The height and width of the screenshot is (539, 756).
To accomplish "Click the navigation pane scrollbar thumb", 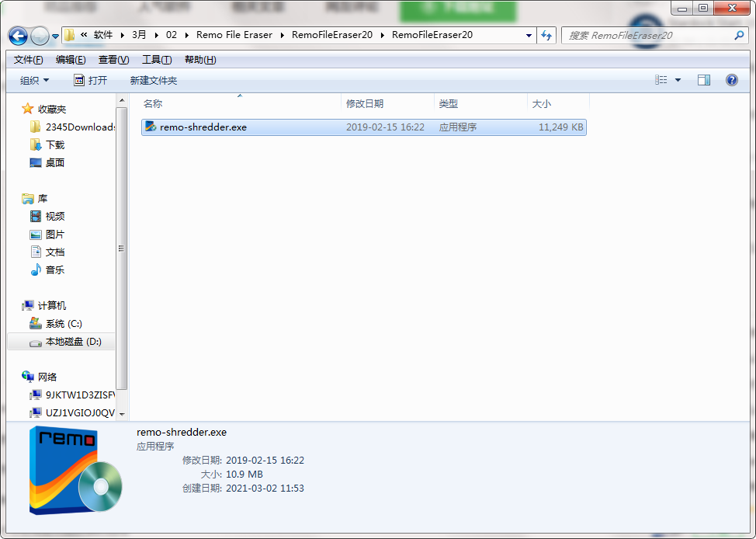I will (x=122, y=249).
